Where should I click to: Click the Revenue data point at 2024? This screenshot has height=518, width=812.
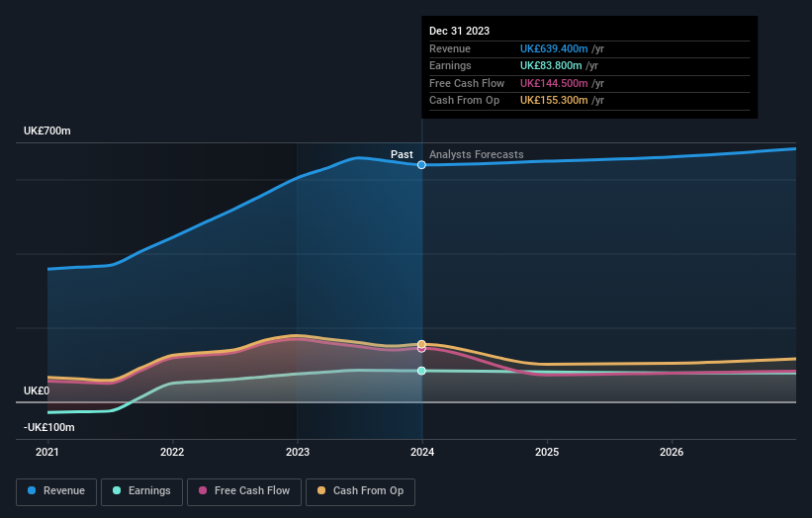click(421, 164)
